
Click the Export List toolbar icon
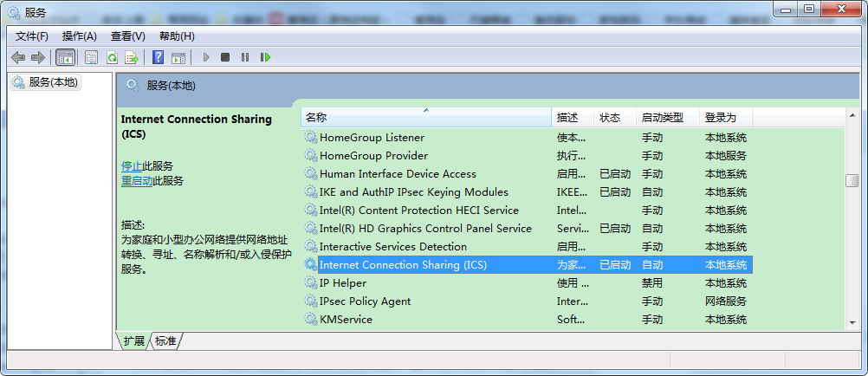(x=132, y=57)
